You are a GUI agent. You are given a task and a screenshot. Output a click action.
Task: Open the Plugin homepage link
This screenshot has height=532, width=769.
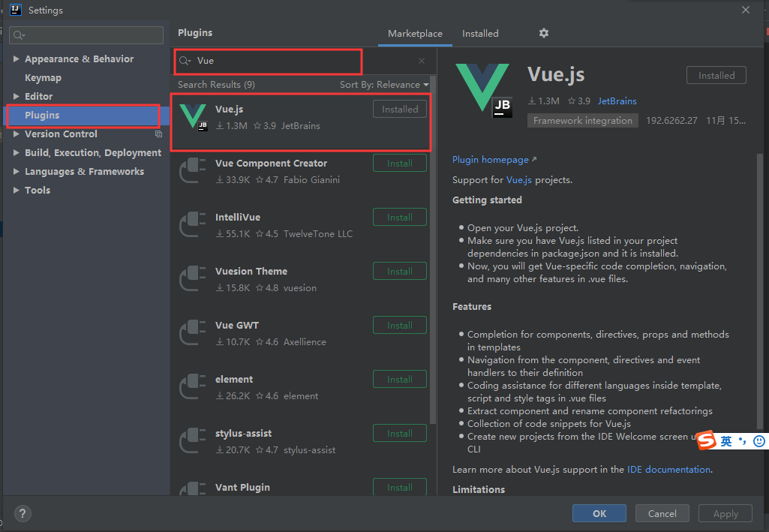(x=489, y=159)
